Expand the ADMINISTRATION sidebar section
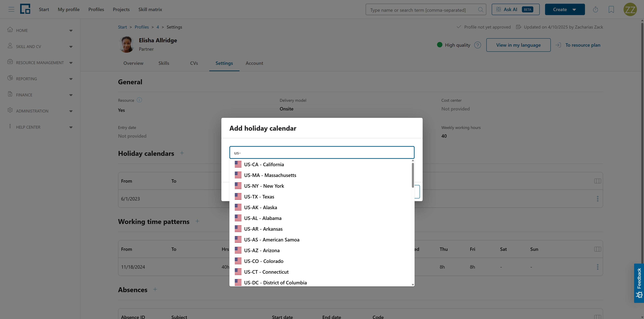644x319 pixels. click(x=40, y=111)
